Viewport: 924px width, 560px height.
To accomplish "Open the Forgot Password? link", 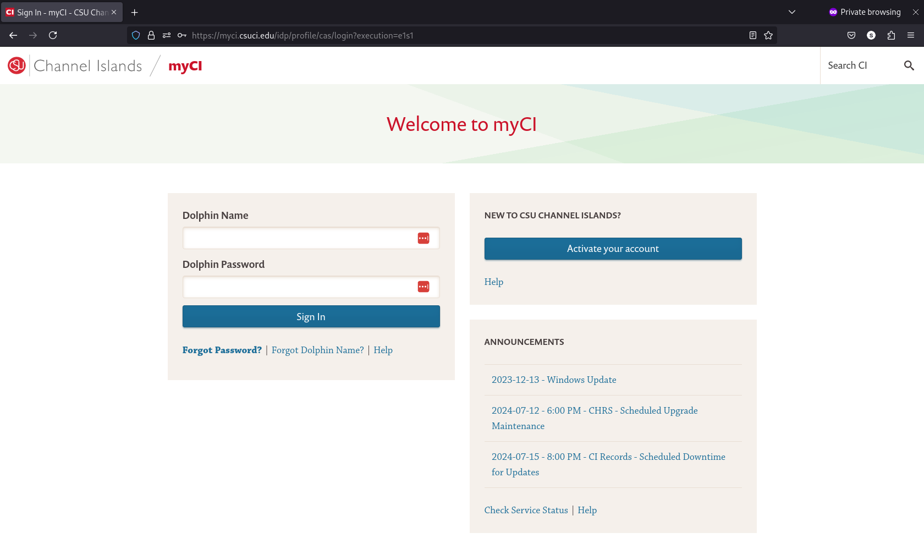I will click(x=222, y=350).
